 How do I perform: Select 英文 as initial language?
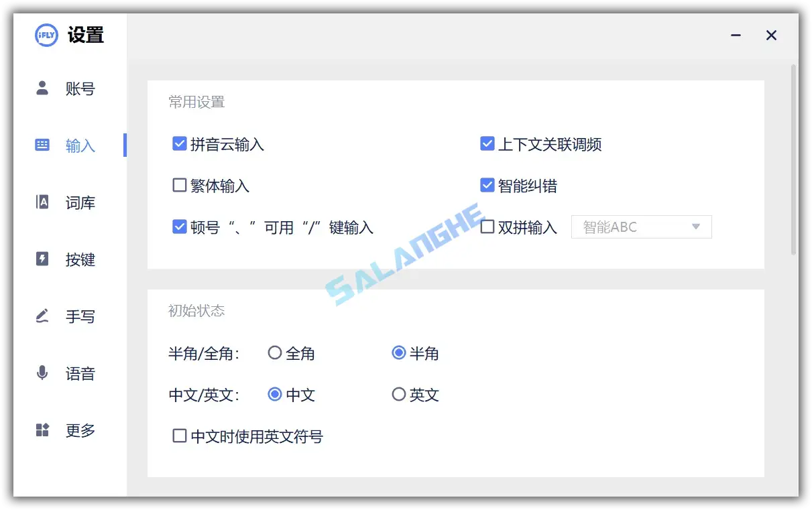pyautogui.click(x=399, y=395)
